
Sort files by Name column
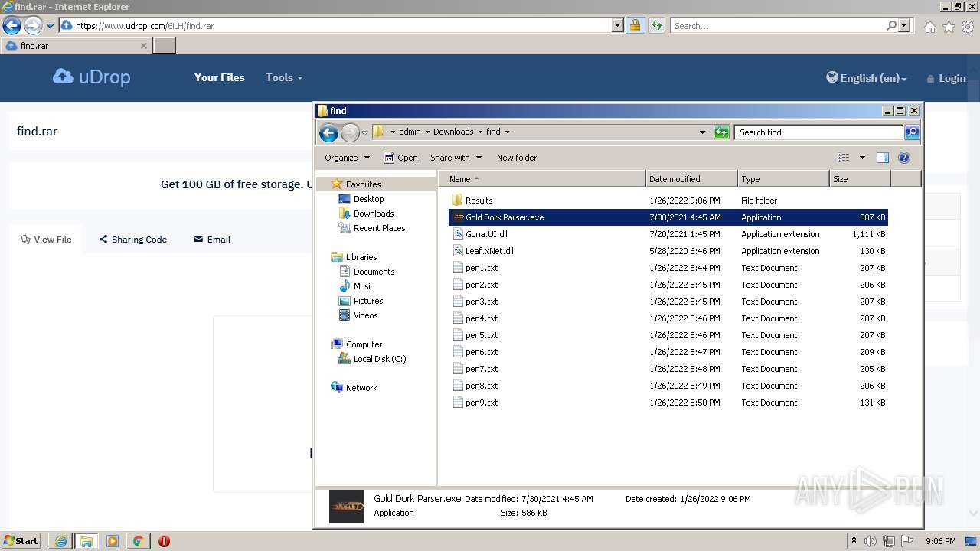pos(542,179)
